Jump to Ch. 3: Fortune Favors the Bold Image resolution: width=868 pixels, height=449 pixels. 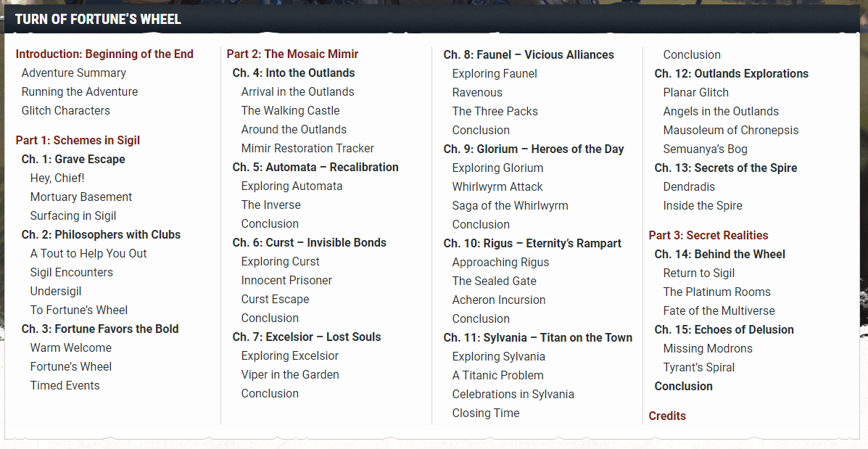pyautogui.click(x=100, y=329)
